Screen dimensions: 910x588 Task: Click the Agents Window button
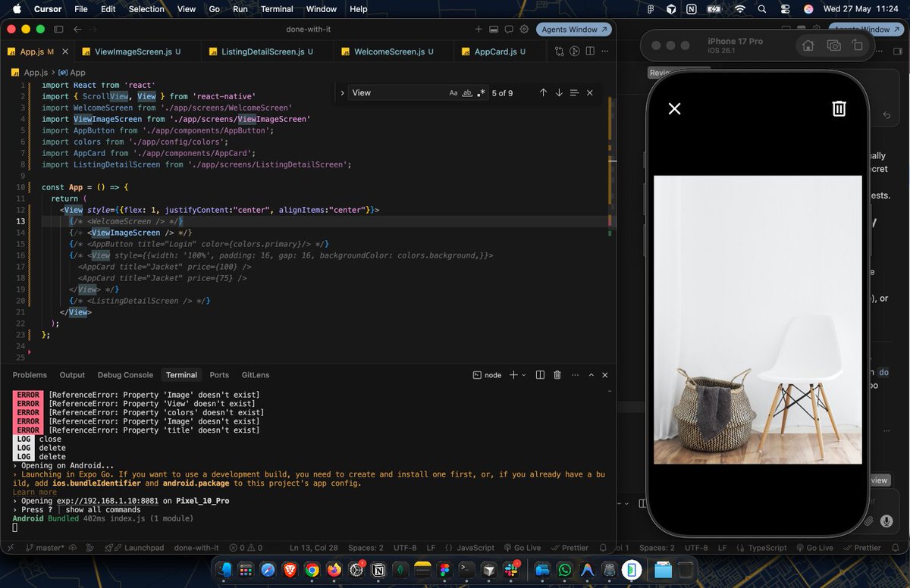point(574,30)
